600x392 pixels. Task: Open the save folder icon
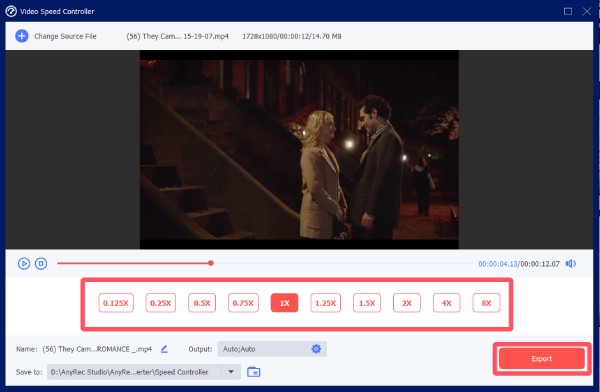(253, 372)
